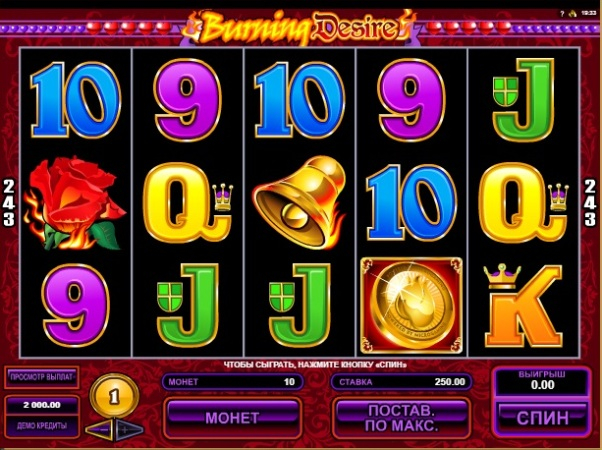Click the orange crowned K symbol

pos(523,306)
